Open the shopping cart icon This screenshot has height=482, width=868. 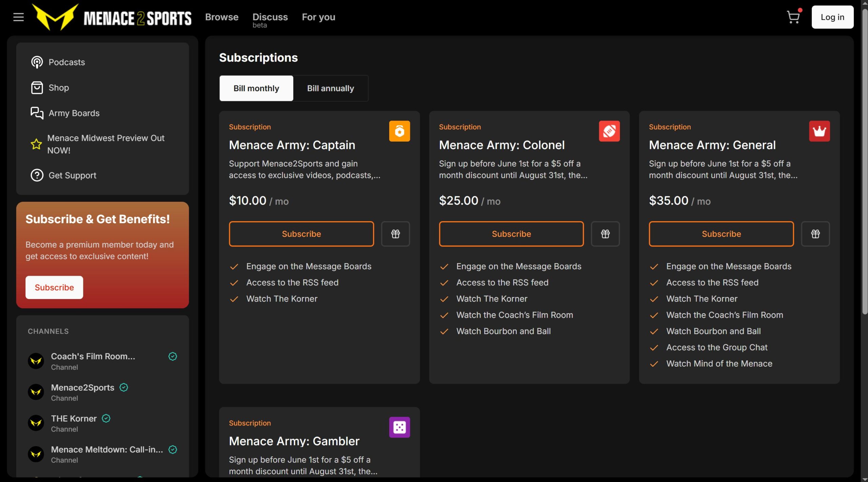pos(793,17)
